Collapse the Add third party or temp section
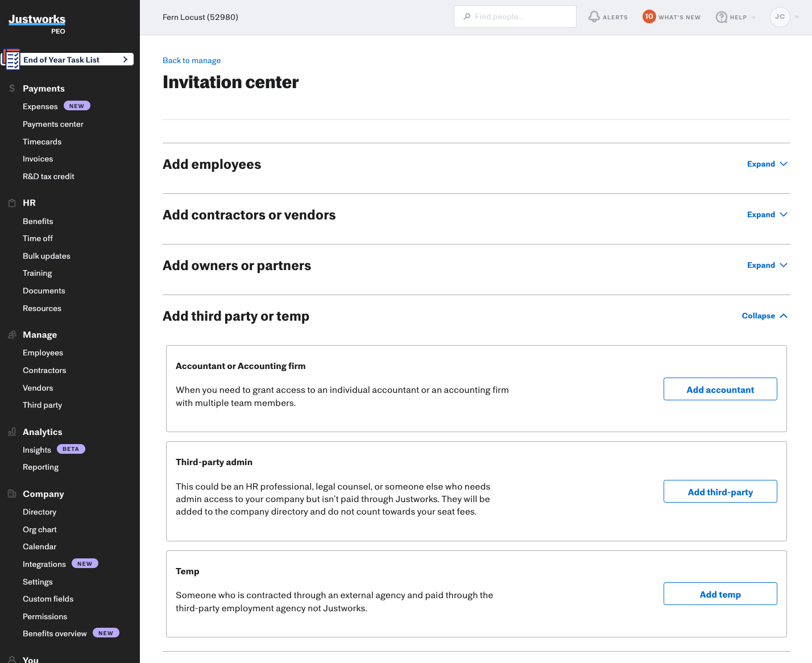Viewport: 812px width, 663px height. coord(764,316)
